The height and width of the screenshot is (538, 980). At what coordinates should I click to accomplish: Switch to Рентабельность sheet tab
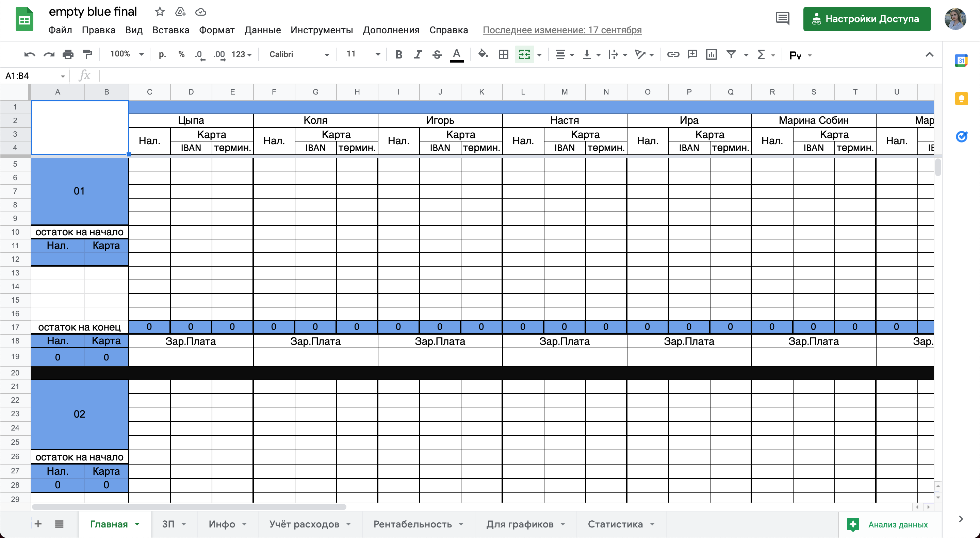419,524
